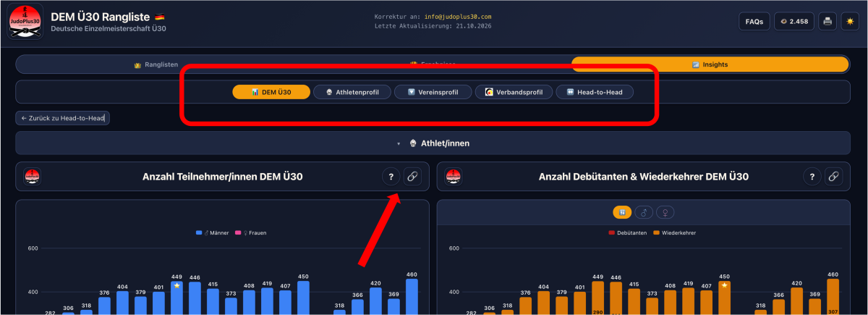Switch to the Ranglisten tab
The width and height of the screenshot is (868, 315).
point(156,64)
